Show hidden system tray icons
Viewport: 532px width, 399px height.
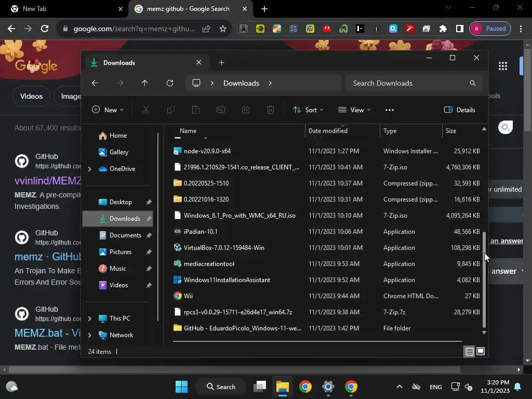click(400, 387)
